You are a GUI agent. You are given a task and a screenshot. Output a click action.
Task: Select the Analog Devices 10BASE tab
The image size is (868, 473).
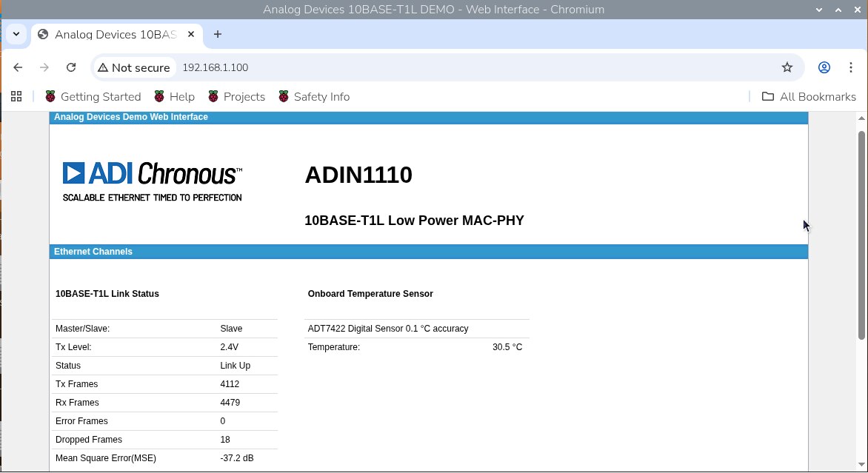116,34
